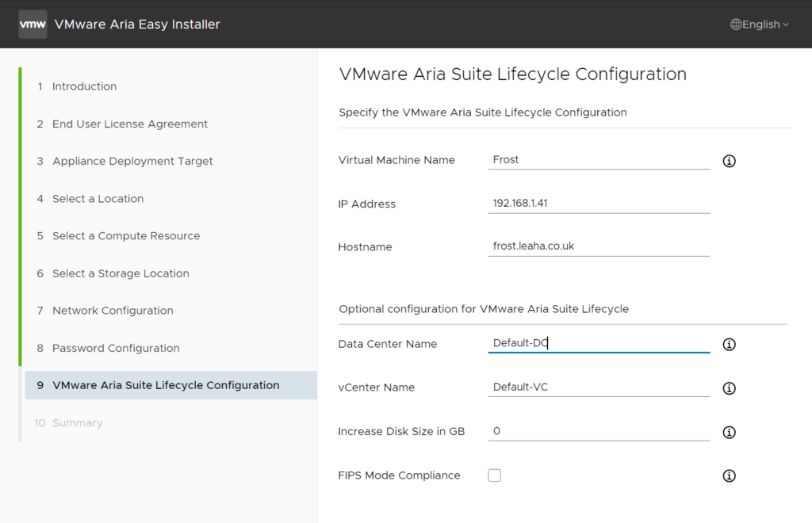Show info for Data Center Name
The width and height of the screenshot is (812, 523).
(729, 344)
